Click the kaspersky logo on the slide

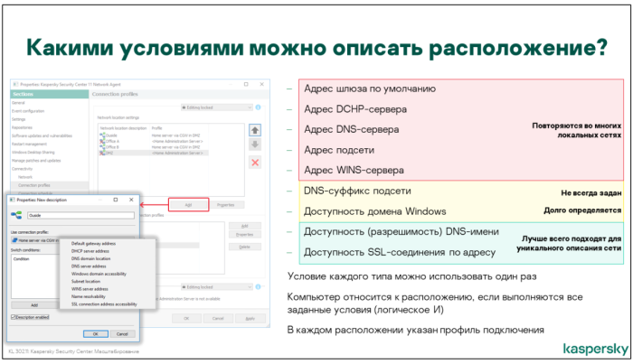pyautogui.click(x=595, y=349)
